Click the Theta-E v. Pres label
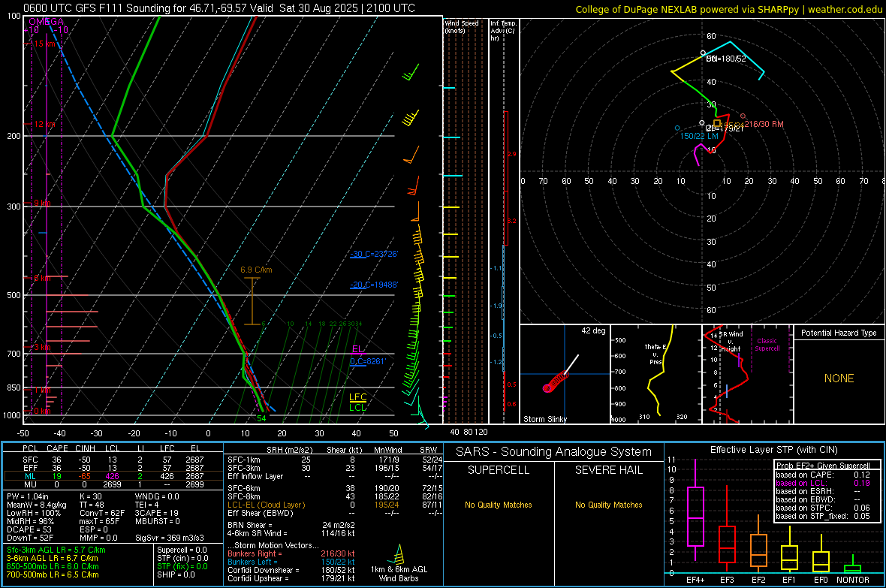Screen dimensions: 886x588 pos(655,354)
